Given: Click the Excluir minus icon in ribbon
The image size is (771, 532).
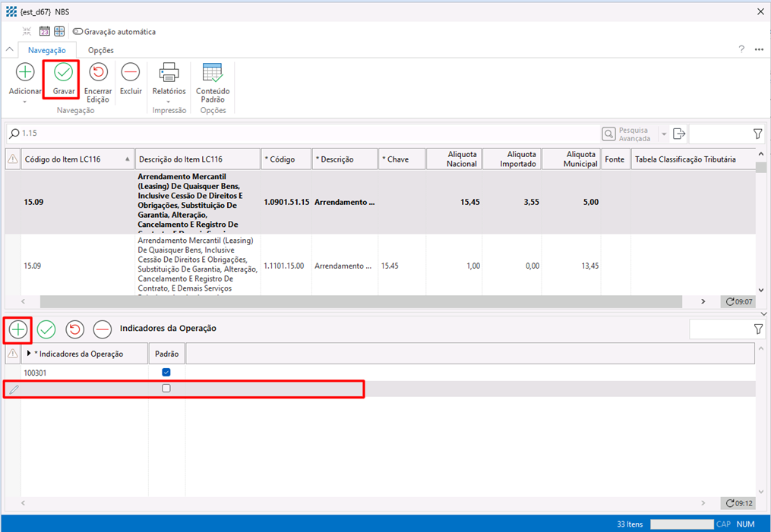Looking at the screenshot, I should [x=131, y=72].
